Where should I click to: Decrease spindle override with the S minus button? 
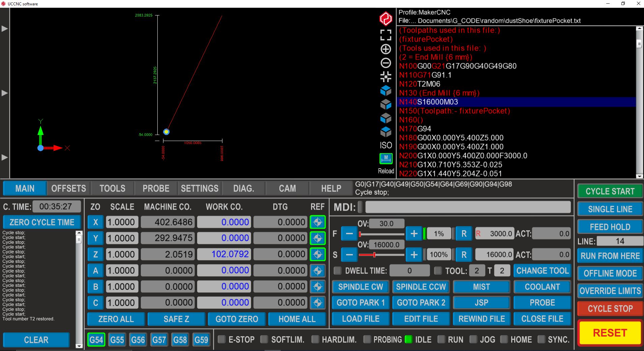click(349, 255)
